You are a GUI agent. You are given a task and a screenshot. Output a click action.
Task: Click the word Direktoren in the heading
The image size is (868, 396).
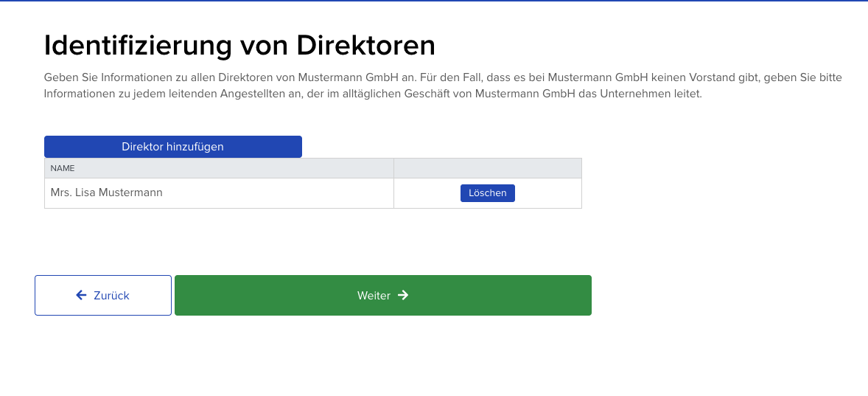point(365,46)
